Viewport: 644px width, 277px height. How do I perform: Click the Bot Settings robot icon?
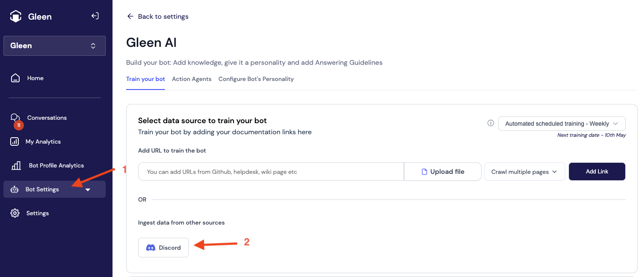(14, 190)
